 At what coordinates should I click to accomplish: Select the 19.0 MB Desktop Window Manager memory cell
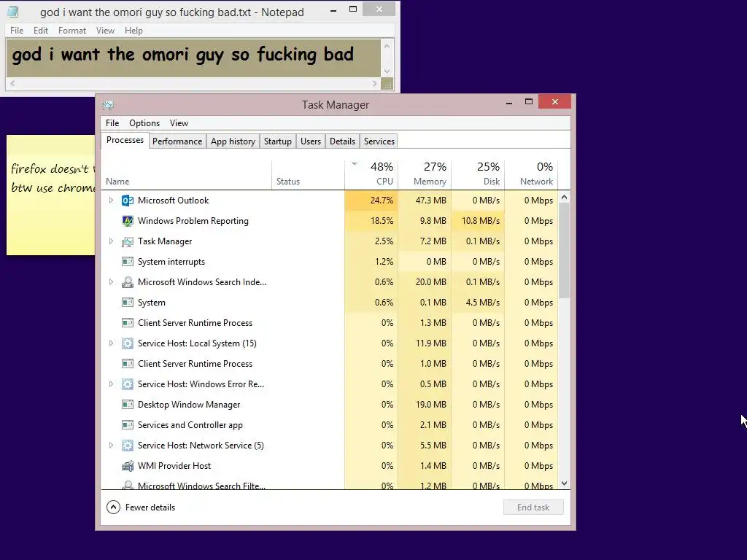(x=425, y=405)
